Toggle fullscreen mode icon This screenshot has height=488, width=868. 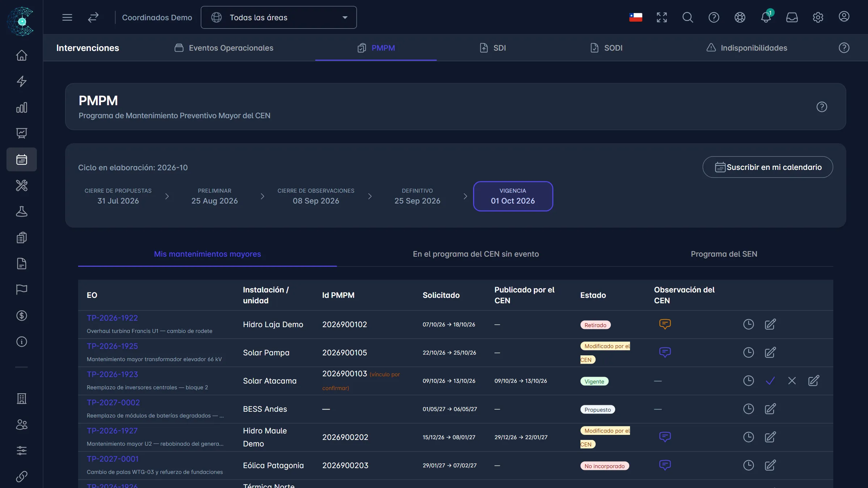(661, 17)
